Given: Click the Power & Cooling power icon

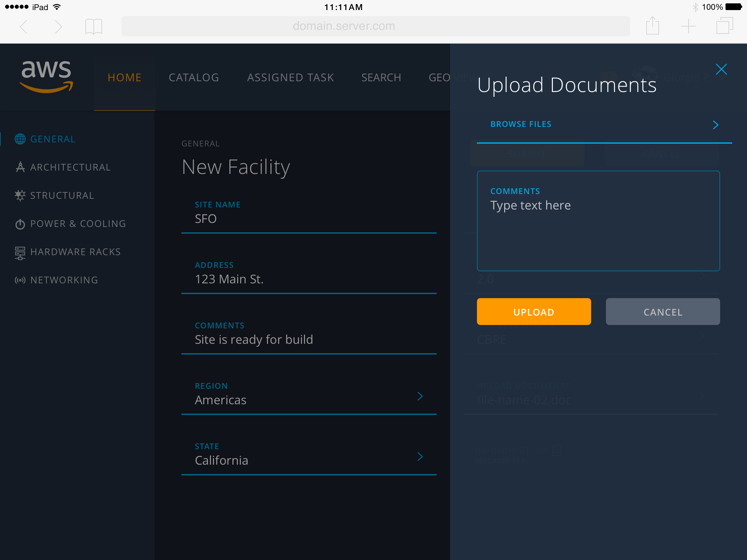Looking at the screenshot, I should coord(20,224).
